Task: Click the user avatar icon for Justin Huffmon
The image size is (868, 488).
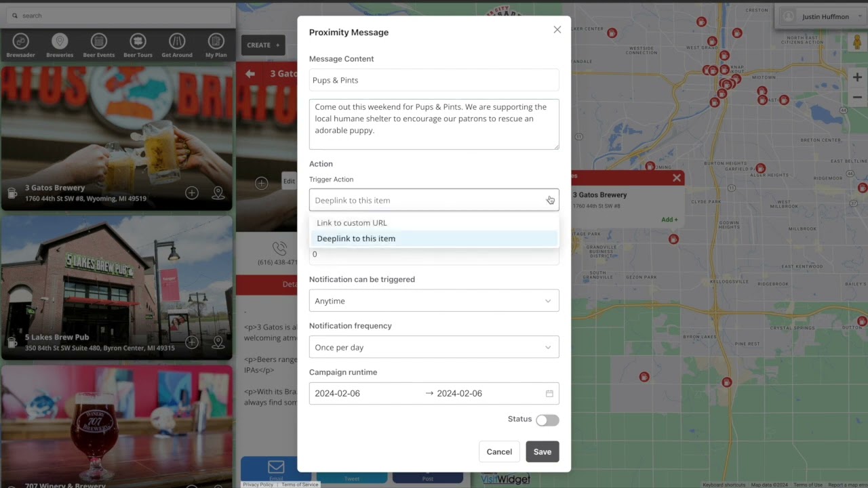Action: (x=789, y=16)
